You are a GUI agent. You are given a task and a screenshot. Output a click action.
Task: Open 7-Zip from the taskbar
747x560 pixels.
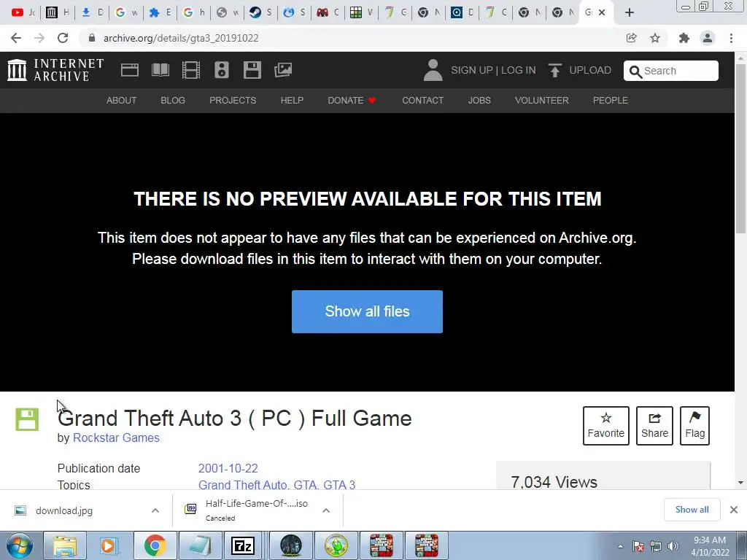coord(243,545)
